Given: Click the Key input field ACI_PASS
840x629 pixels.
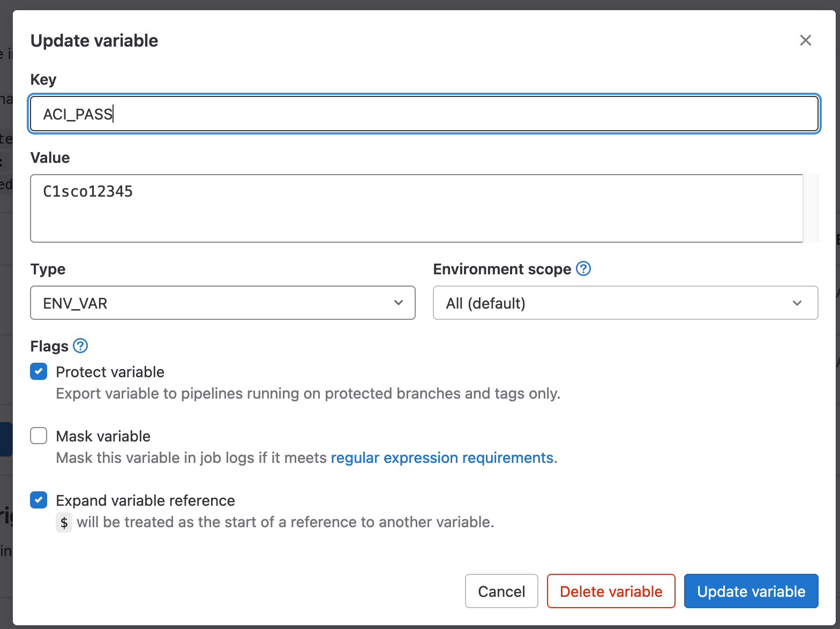Looking at the screenshot, I should (x=424, y=114).
